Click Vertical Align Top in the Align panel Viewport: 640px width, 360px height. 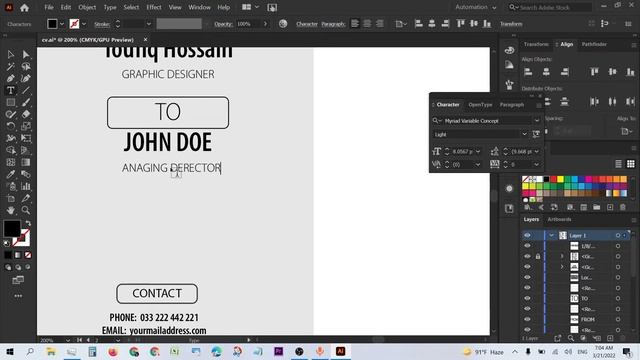[x=594, y=72]
